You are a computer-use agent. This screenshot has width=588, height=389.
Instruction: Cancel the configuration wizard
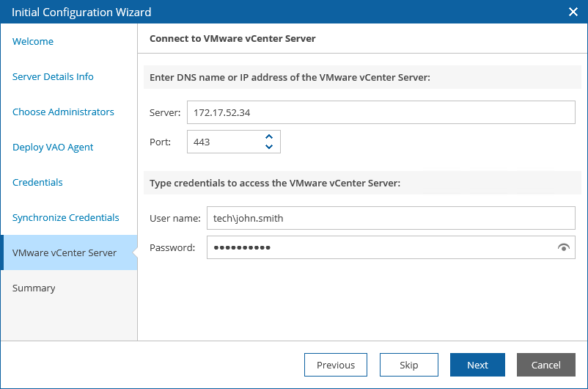point(545,365)
